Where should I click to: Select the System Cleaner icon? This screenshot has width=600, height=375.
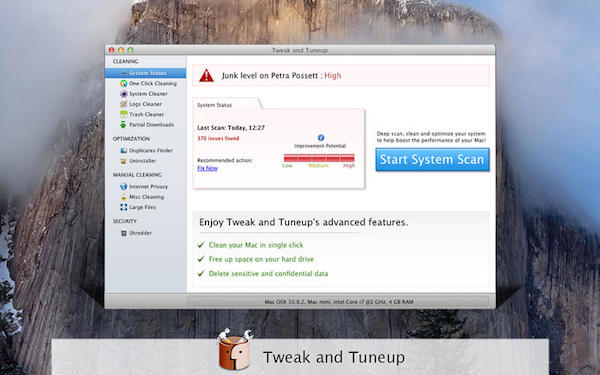tap(124, 94)
